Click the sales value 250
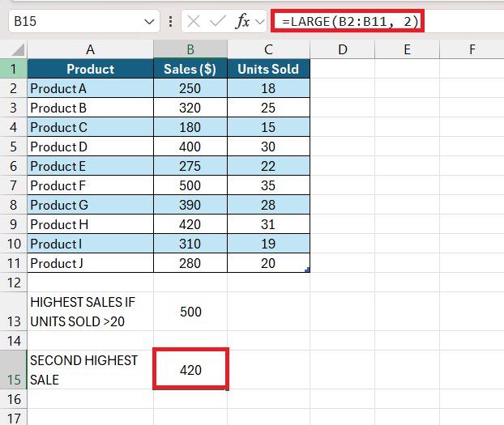 (x=190, y=88)
